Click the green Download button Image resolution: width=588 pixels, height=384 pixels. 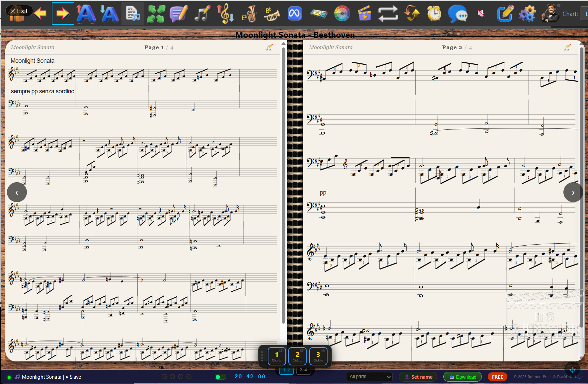coord(463,377)
